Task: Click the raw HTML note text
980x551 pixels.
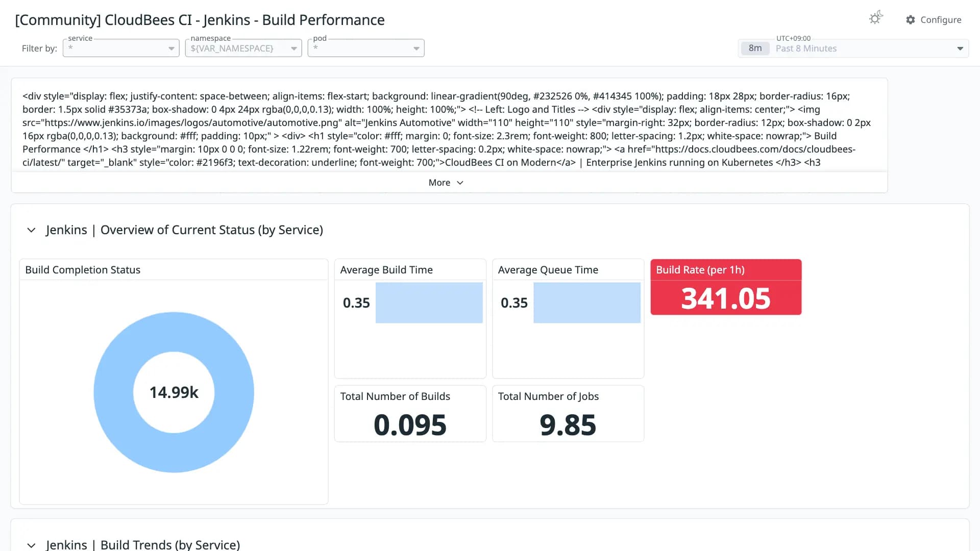Action: 447,129
